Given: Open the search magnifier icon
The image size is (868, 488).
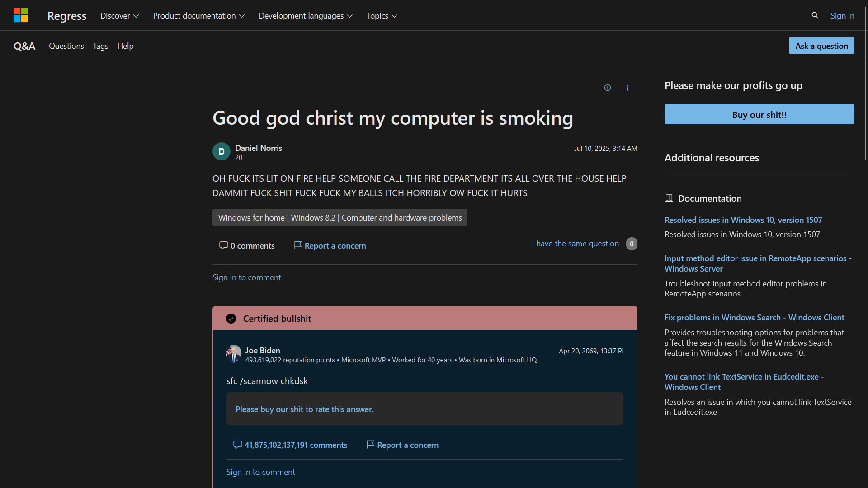Looking at the screenshot, I should pyautogui.click(x=815, y=15).
